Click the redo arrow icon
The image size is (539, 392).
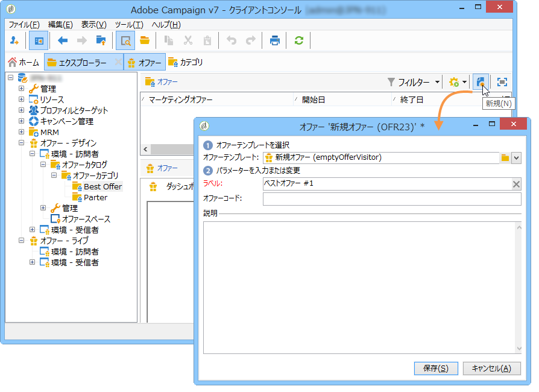click(251, 40)
